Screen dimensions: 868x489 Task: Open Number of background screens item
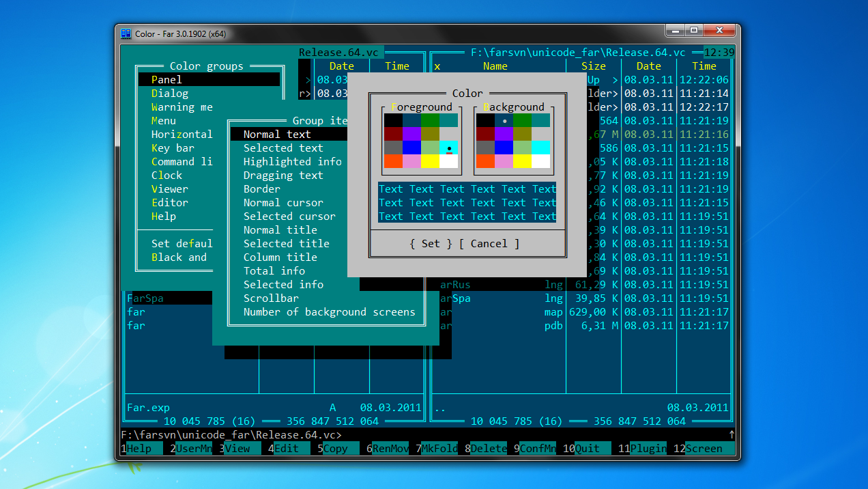click(x=329, y=312)
